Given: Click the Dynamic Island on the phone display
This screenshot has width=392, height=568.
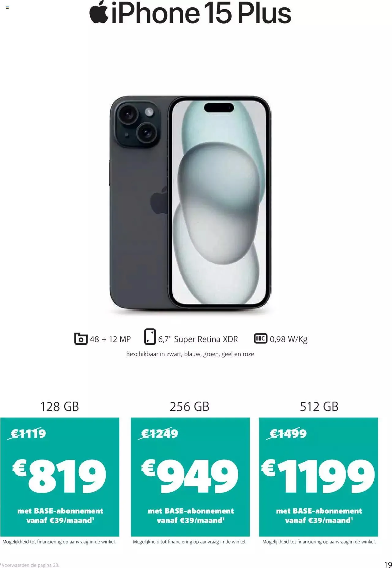Looking at the screenshot, I should (219, 108).
